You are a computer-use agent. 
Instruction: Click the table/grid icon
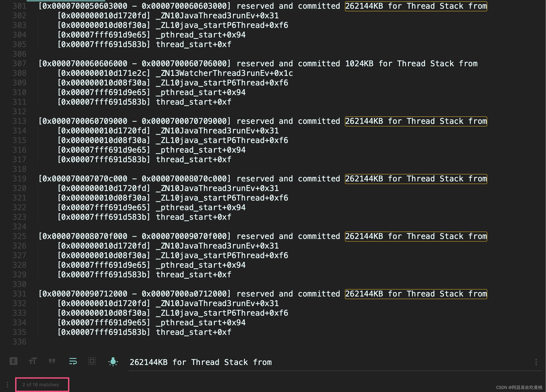[92, 361]
